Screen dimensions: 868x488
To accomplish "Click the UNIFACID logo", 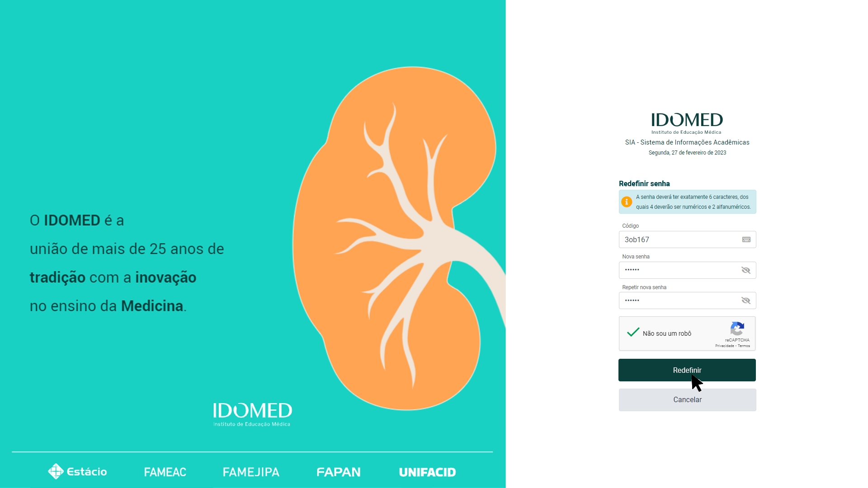I will 427,472.
